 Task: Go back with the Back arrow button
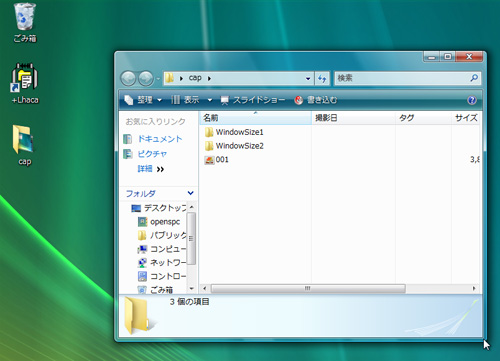128,79
